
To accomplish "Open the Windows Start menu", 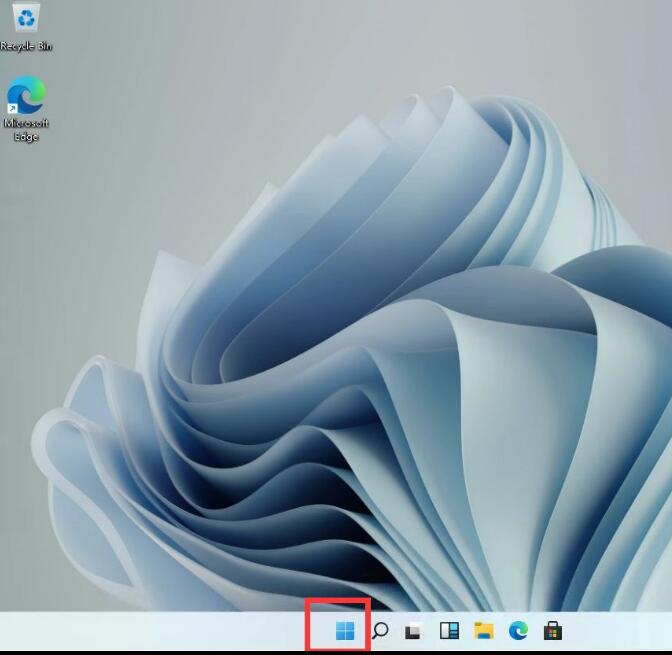I will pos(345,630).
